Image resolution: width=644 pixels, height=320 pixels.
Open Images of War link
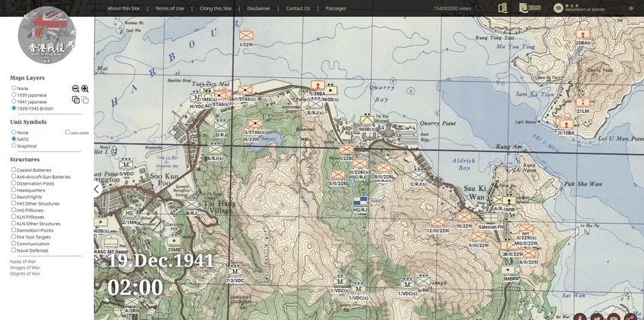[24, 267]
